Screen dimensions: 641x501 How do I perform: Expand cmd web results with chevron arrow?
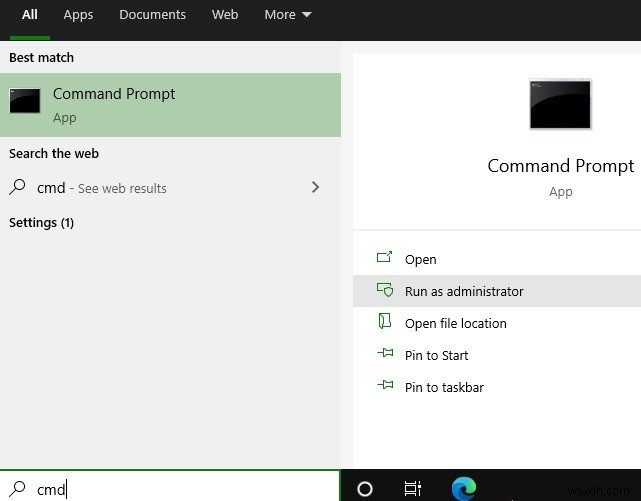pyautogui.click(x=316, y=187)
